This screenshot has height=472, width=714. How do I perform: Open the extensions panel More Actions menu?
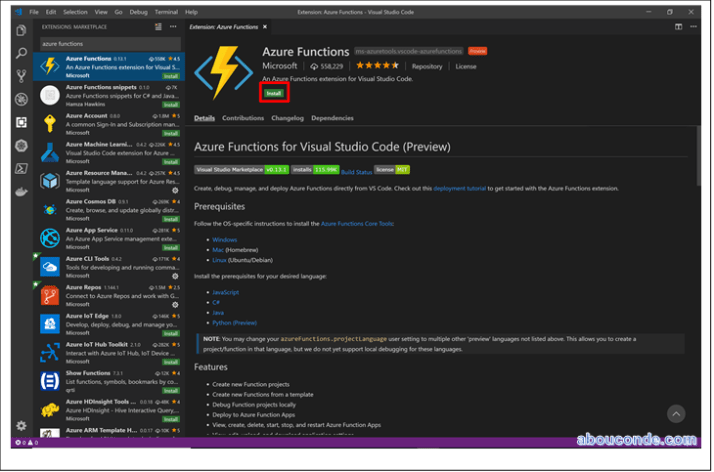(x=173, y=27)
